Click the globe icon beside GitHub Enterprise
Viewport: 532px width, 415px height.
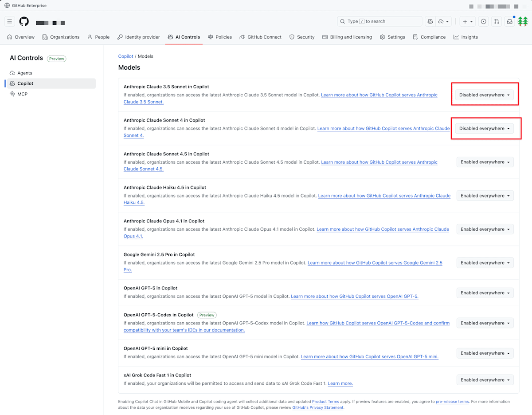[x=7, y=6]
